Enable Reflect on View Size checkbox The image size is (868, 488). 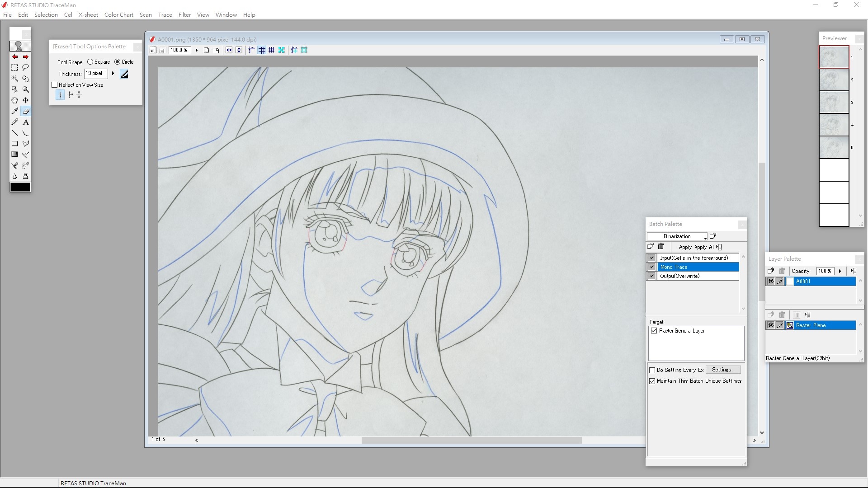pos(55,85)
